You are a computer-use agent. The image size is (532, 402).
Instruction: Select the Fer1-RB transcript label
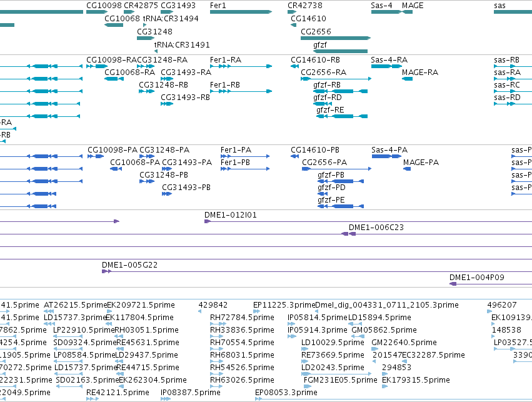click(225, 85)
